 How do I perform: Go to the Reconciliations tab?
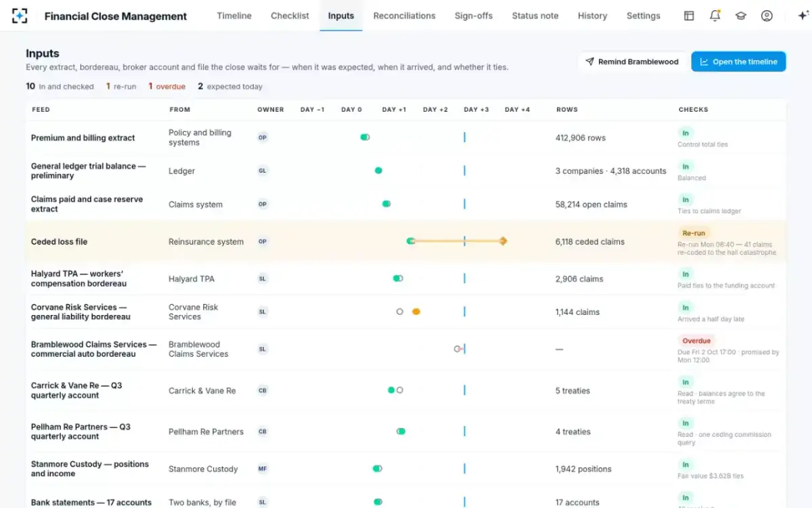click(x=405, y=16)
